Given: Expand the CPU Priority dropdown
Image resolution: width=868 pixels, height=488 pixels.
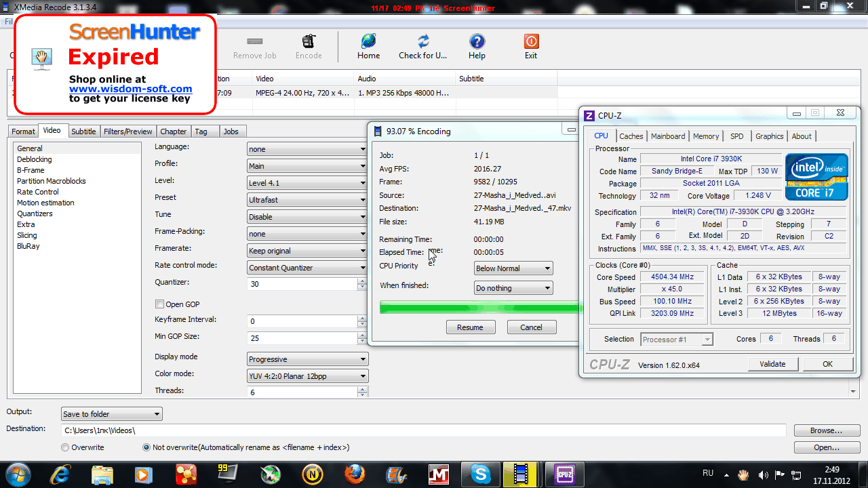Looking at the screenshot, I should pos(513,268).
